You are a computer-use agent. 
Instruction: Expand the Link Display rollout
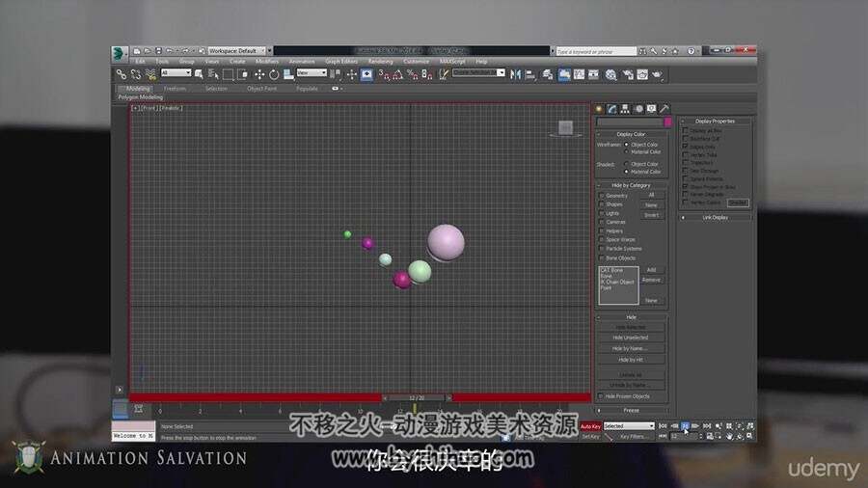(716, 217)
